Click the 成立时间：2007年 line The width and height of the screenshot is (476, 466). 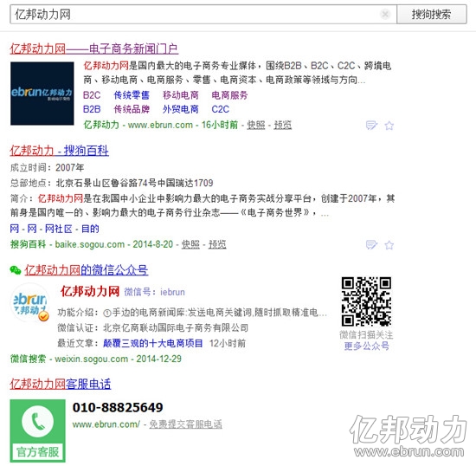[47, 167]
